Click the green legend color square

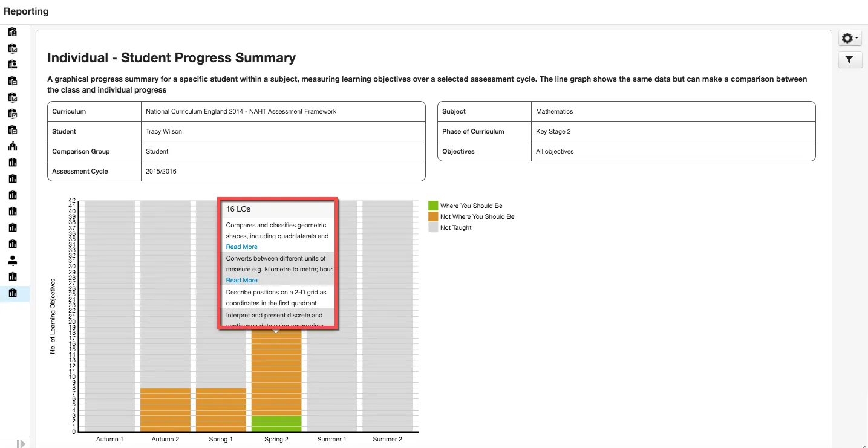point(433,206)
